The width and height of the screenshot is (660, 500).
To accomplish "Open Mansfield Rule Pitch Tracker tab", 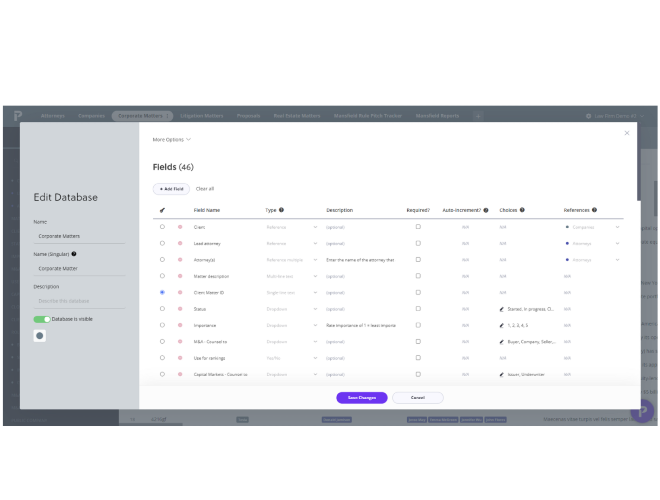I will tap(368, 116).
